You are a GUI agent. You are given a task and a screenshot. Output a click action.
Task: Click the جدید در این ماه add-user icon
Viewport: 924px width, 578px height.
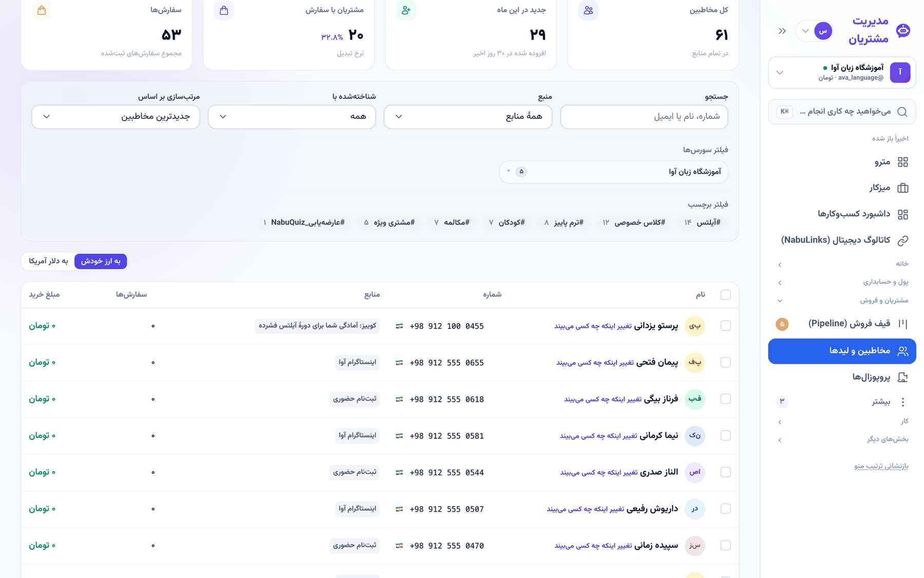(x=406, y=10)
